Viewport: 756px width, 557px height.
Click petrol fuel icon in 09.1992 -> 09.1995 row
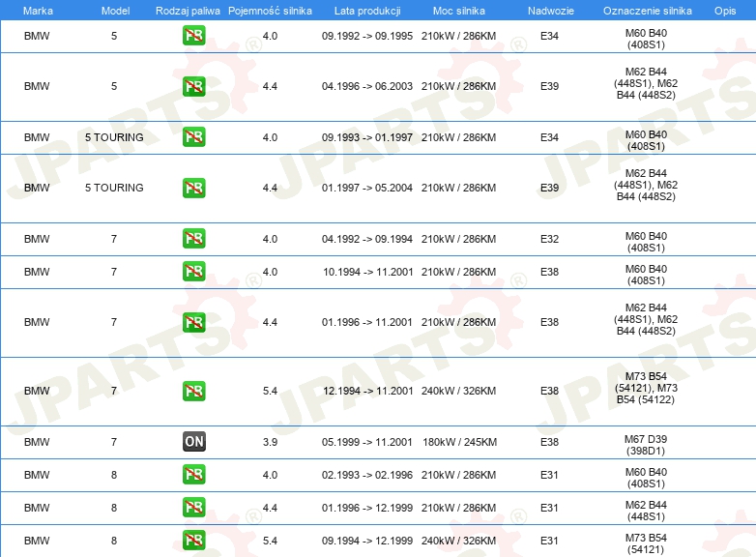tap(193, 36)
